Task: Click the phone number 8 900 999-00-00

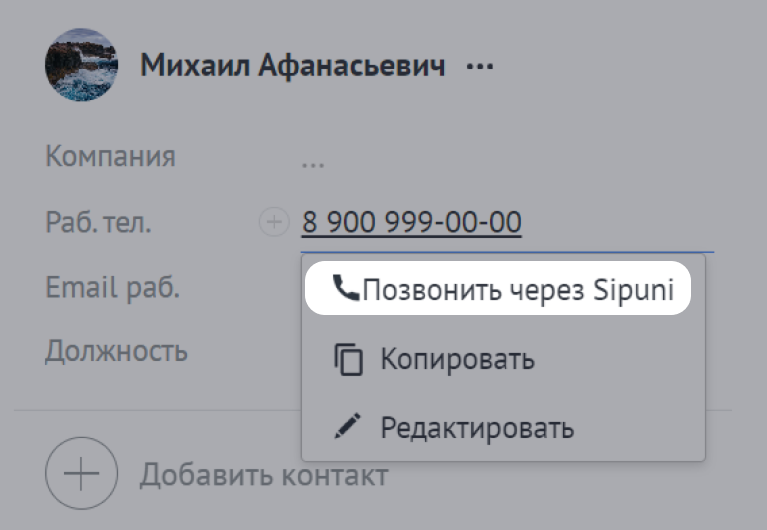Action: click(x=411, y=222)
